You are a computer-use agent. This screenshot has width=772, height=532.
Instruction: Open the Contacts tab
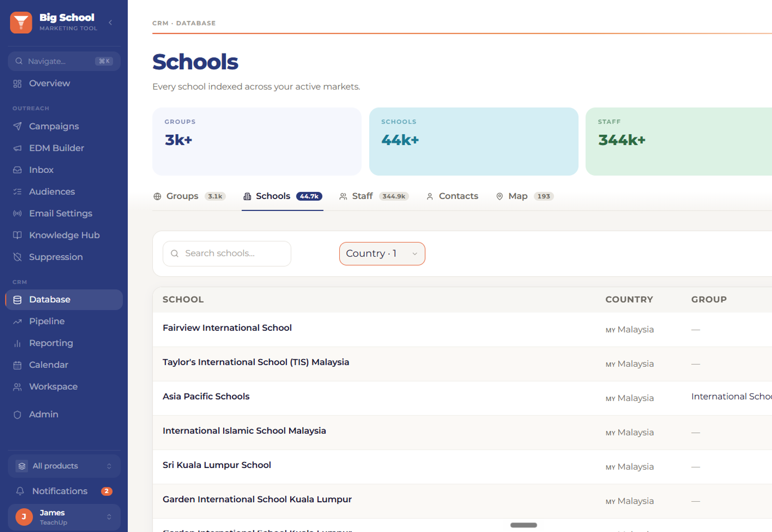452,196
